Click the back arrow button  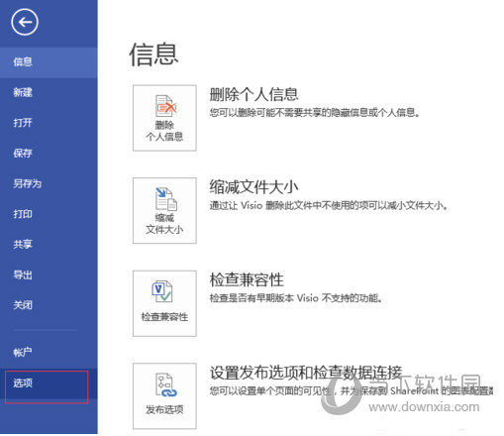[x=25, y=22]
